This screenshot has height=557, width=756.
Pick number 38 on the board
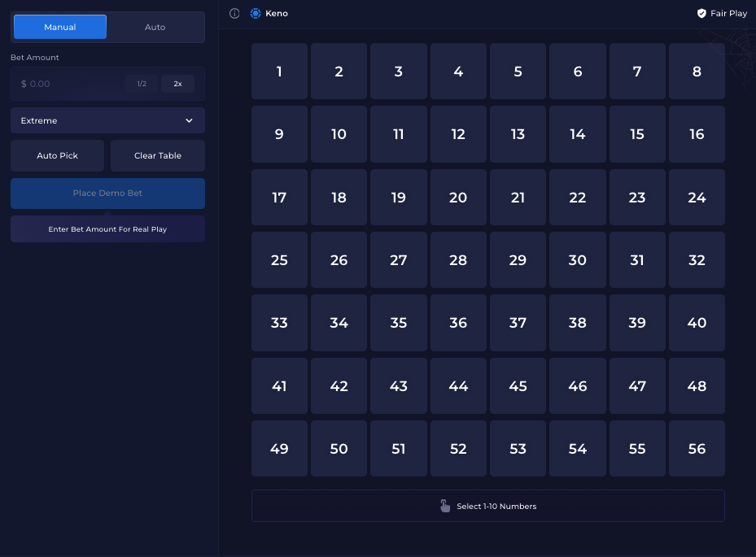coord(578,323)
